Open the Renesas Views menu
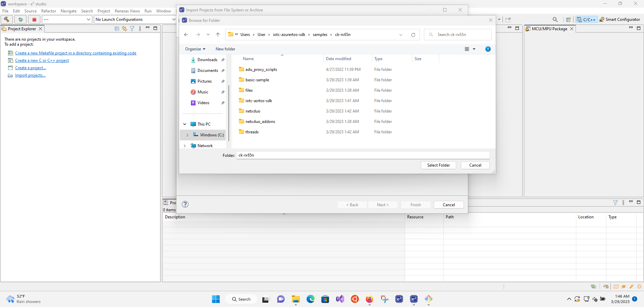 (127, 11)
